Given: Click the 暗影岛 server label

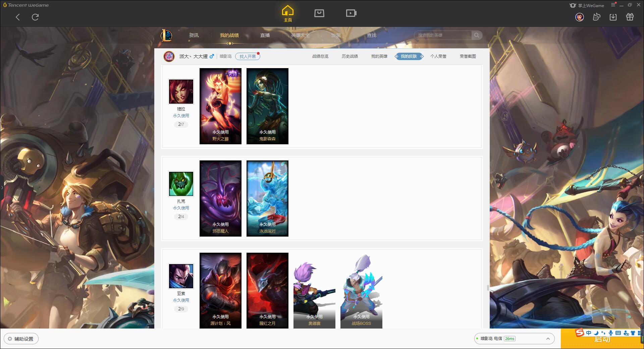Looking at the screenshot, I should pyautogui.click(x=226, y=56).
